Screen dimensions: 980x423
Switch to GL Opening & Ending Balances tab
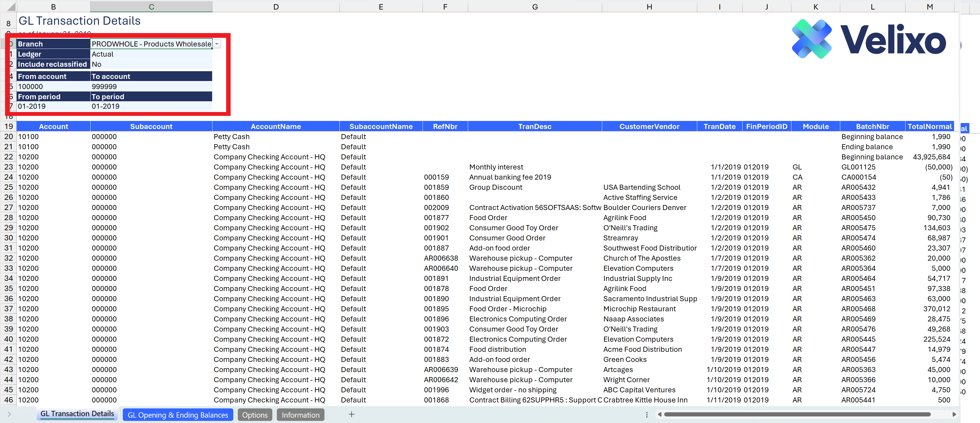tap(178, 415)
